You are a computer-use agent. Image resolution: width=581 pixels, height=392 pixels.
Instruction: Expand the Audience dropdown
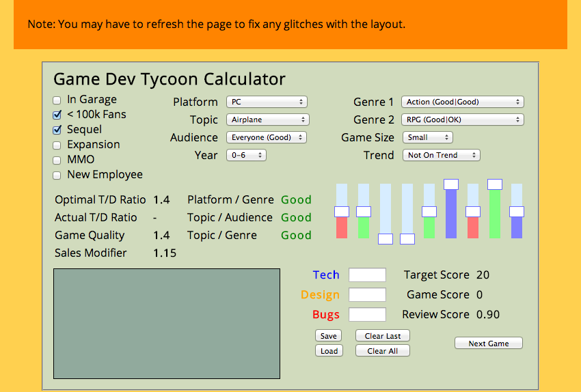pyautogui.click(x=267, y=137)
